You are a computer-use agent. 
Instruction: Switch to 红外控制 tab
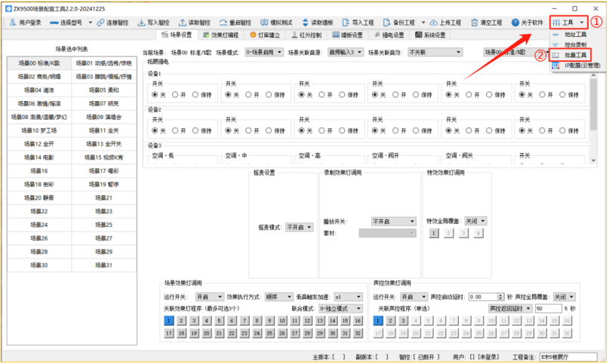(x=306, y=35)
